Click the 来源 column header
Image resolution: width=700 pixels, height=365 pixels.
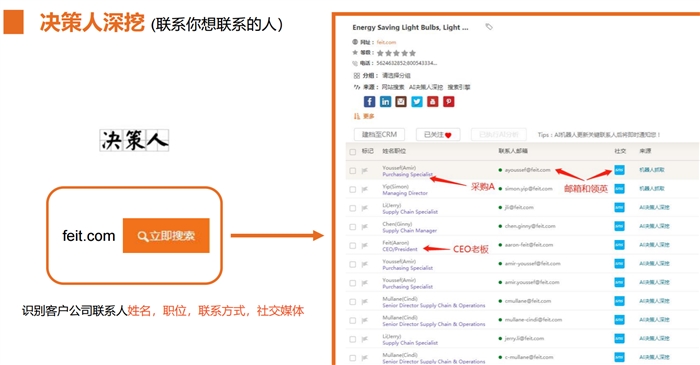point(645,151)
